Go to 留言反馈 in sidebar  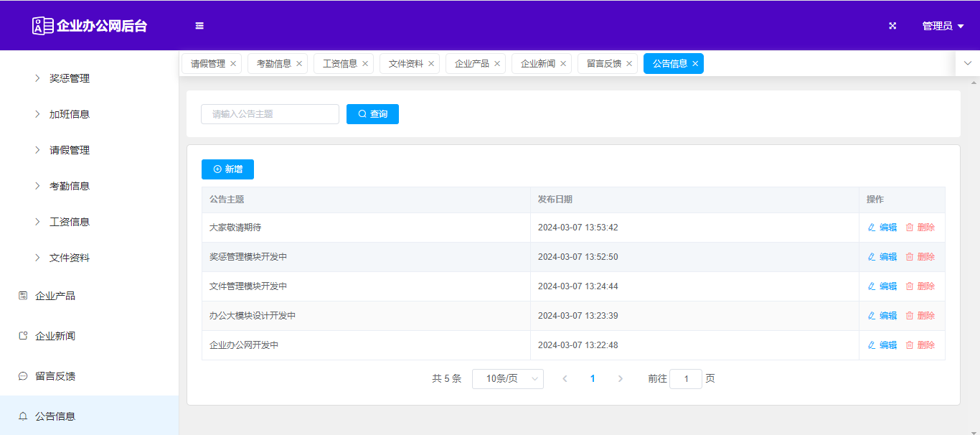(x=55, y=376)
